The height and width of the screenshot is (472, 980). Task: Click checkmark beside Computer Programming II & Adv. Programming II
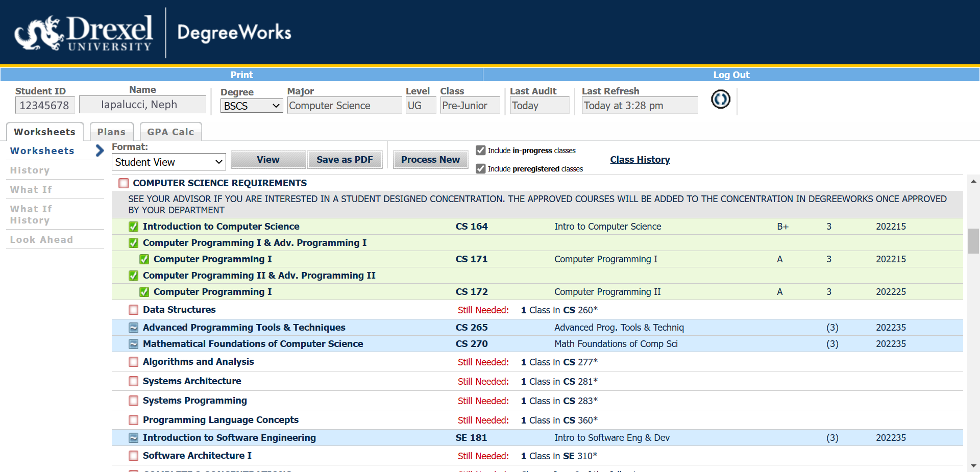(x=134, y=276)
